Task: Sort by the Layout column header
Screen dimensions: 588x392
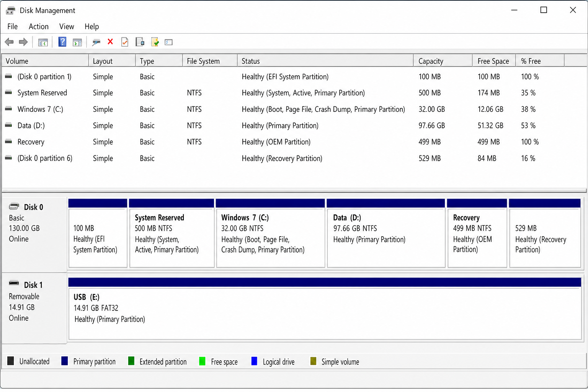Action: (x=112, y=61)
